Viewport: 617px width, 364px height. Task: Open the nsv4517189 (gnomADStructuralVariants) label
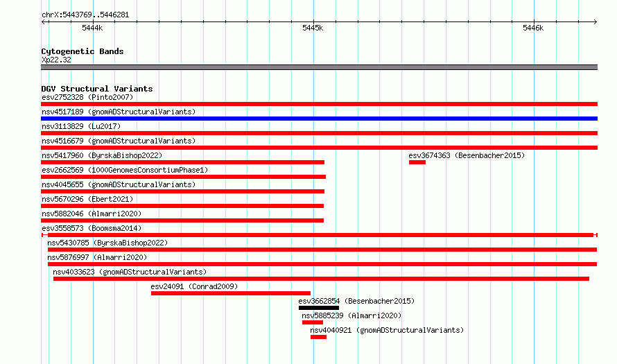click(x=119, y=112)
